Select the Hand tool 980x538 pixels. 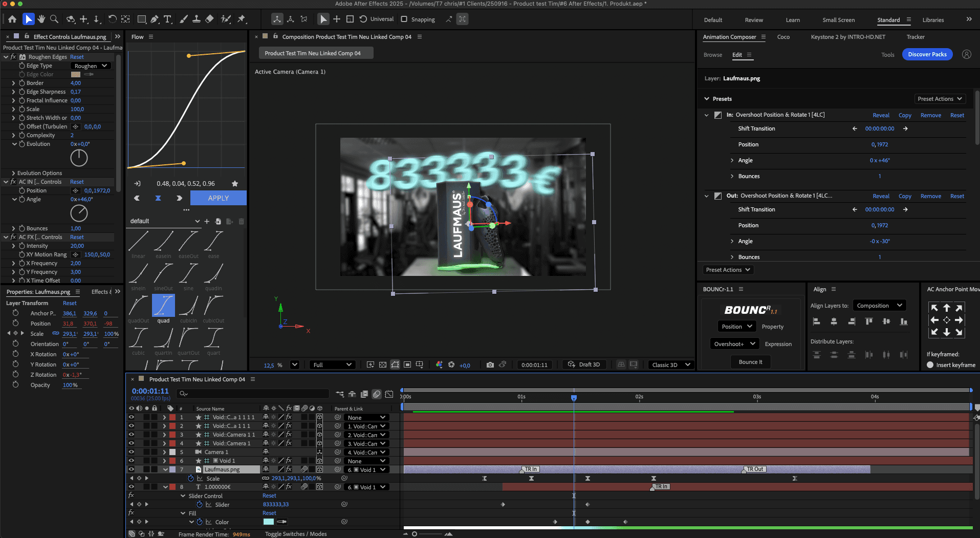[x=41, y=19]
